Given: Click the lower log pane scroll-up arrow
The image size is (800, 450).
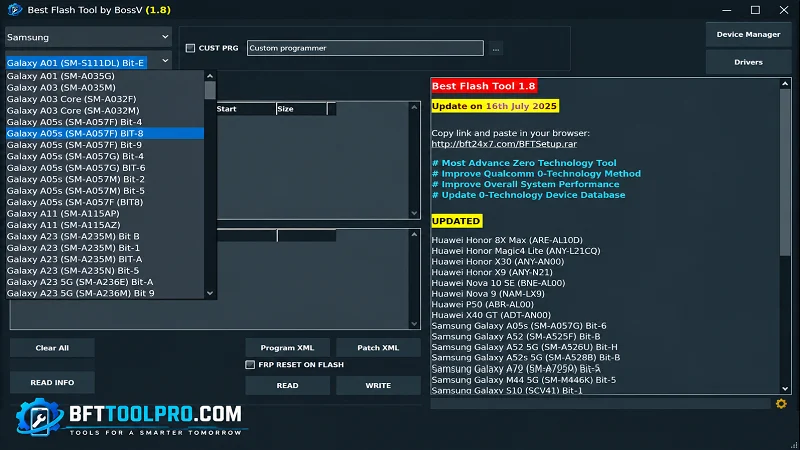Looking at the screenshot, I should (414, 234).
